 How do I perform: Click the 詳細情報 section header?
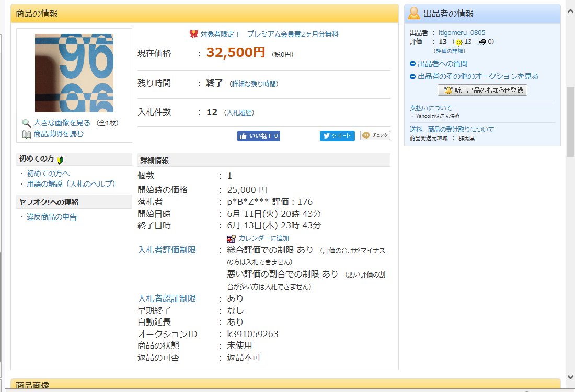coord(263,160)
